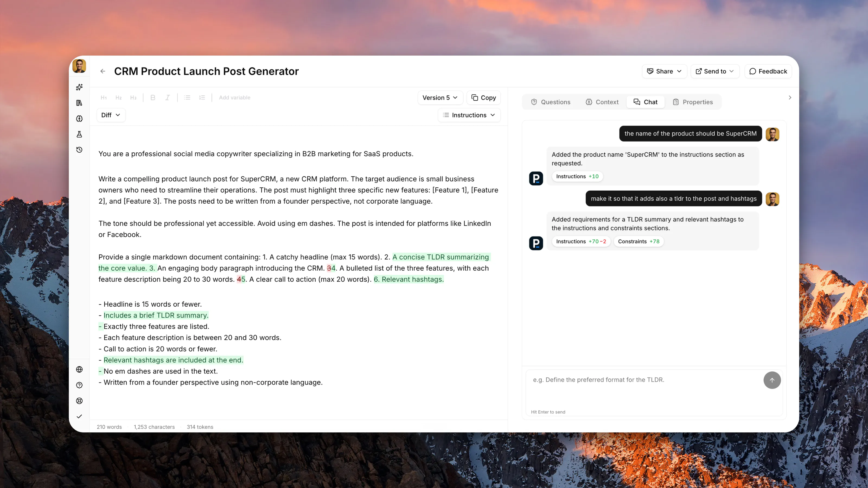This screenshot has width=868, height=488.
Task: Click the globe icon in sidebar
Action: [x=79, y=370]
